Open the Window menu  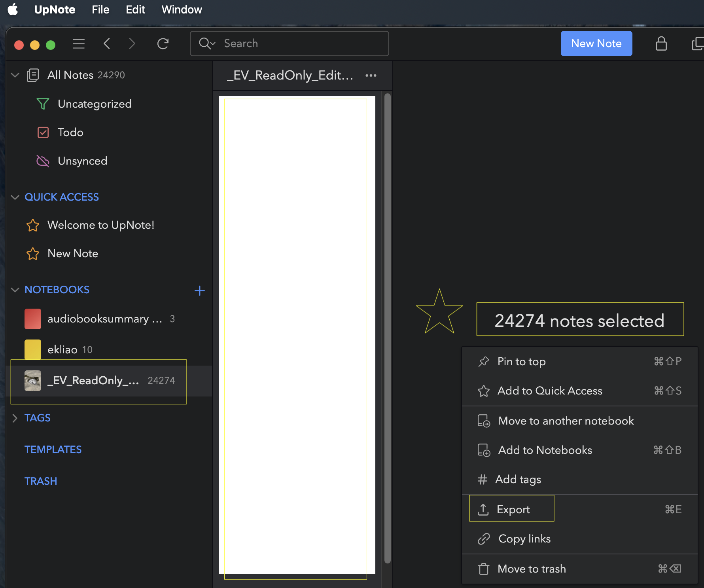(182, 9)
